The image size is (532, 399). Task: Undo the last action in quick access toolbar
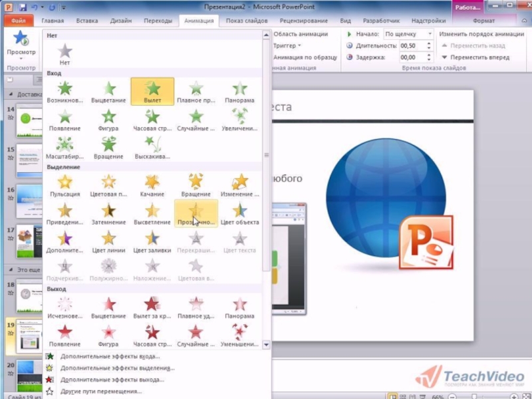[x=35, y=7]
